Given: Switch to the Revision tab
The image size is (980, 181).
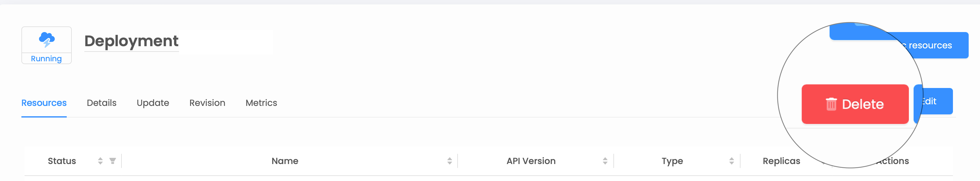Looking at the screenshot, I should (x=207, y=103).
